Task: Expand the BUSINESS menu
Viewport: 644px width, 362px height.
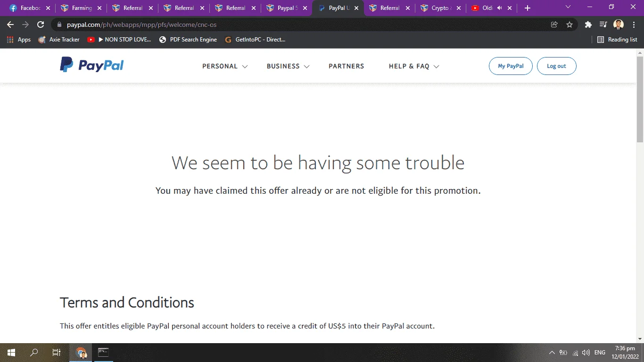Action: (x=288, y=66)
